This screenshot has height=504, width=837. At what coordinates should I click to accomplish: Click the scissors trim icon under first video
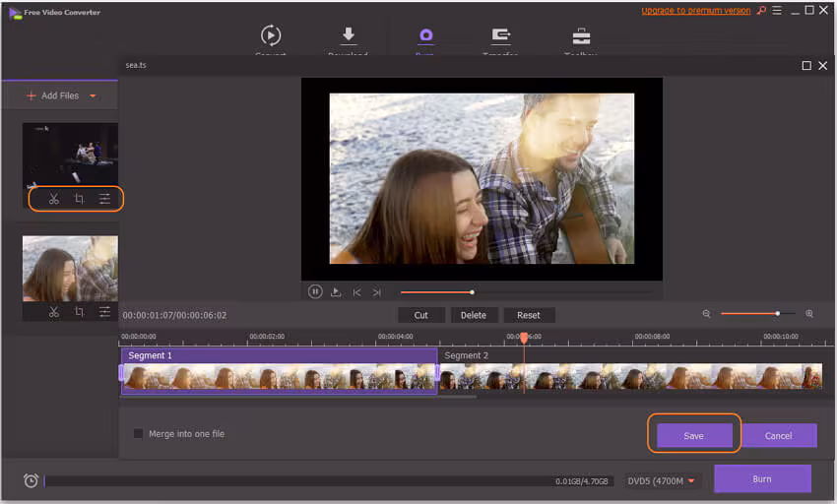(x=54, y=199)
